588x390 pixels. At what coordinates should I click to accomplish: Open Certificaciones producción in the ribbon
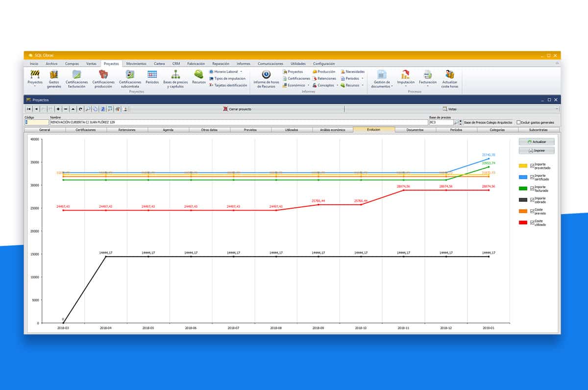103,75
